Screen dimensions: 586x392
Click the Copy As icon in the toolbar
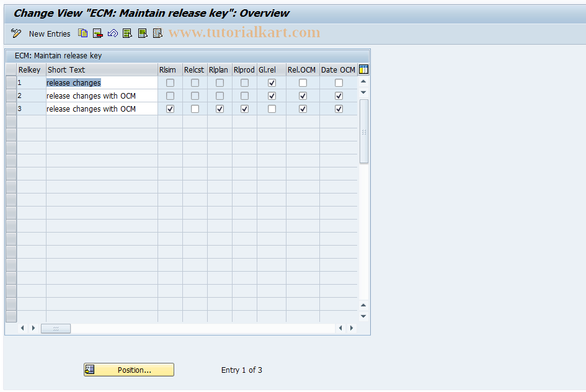coord(82,33)
